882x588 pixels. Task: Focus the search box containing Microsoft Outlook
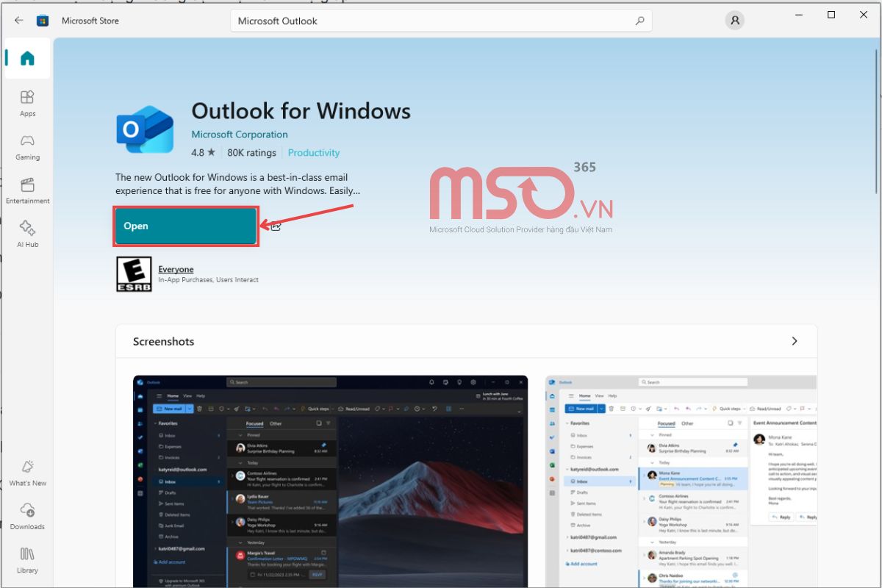click(441, 21)
